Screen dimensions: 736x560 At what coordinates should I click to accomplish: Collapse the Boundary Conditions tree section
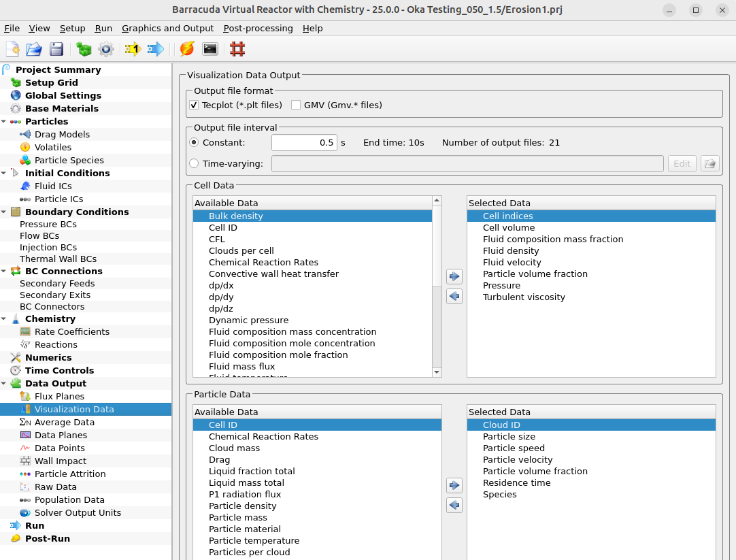(x=4, y=212)
